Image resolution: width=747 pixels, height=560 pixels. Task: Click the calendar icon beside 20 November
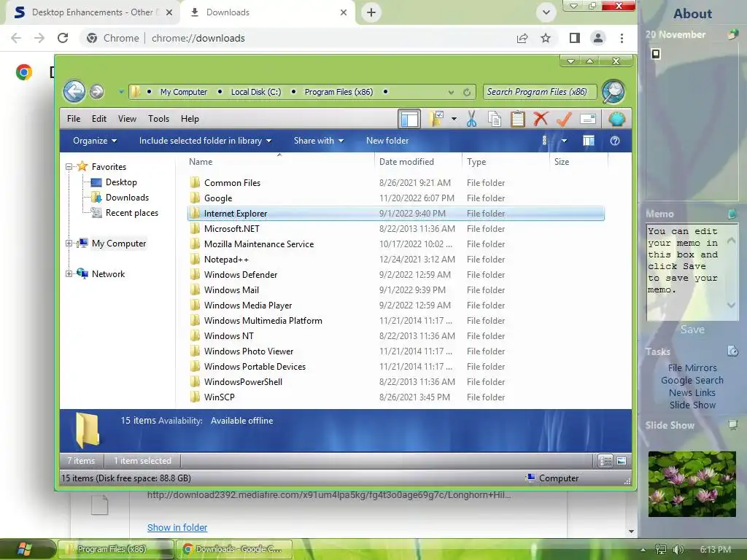pyautogui.click(x=732, y=34)
